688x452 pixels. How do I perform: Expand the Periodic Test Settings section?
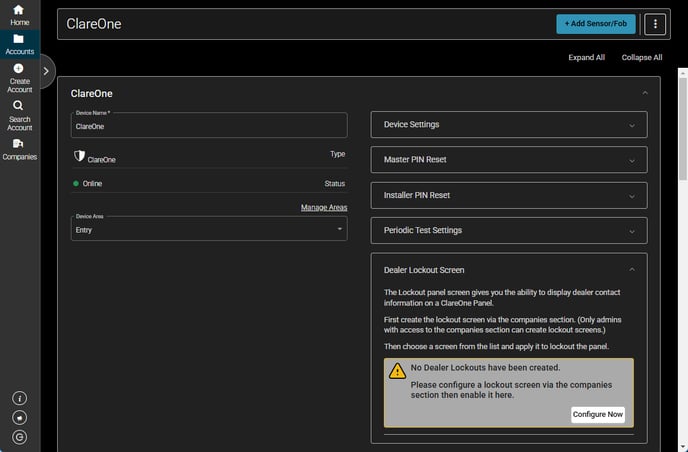[x=509, y=230]
